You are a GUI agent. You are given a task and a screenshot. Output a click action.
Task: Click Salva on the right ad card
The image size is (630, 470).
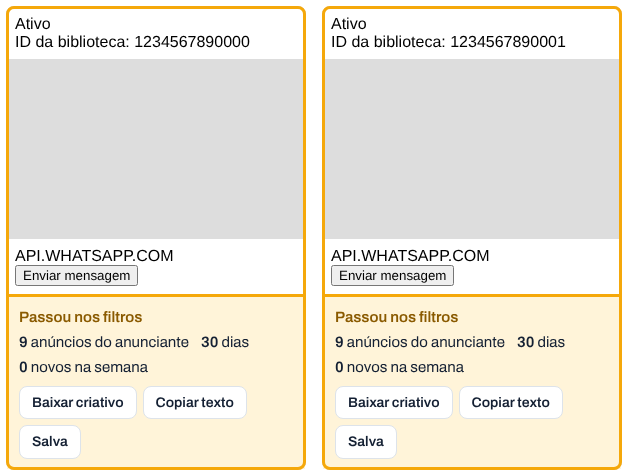366,441
